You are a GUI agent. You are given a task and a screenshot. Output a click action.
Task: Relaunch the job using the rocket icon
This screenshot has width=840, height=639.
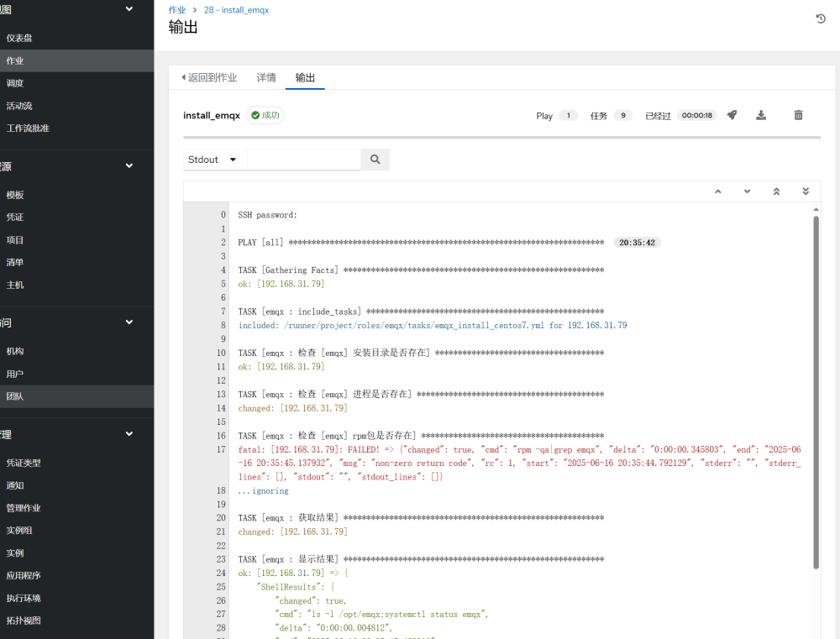(732, 115)
